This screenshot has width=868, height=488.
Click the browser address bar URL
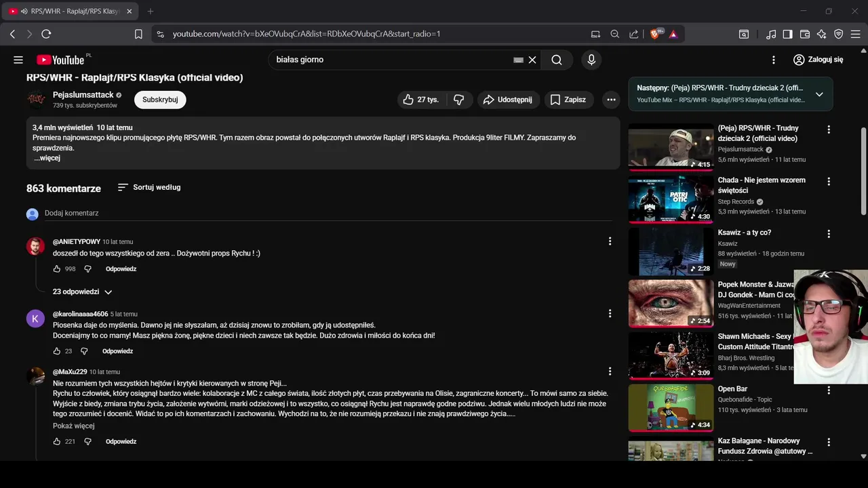click(x=307, y=34)
